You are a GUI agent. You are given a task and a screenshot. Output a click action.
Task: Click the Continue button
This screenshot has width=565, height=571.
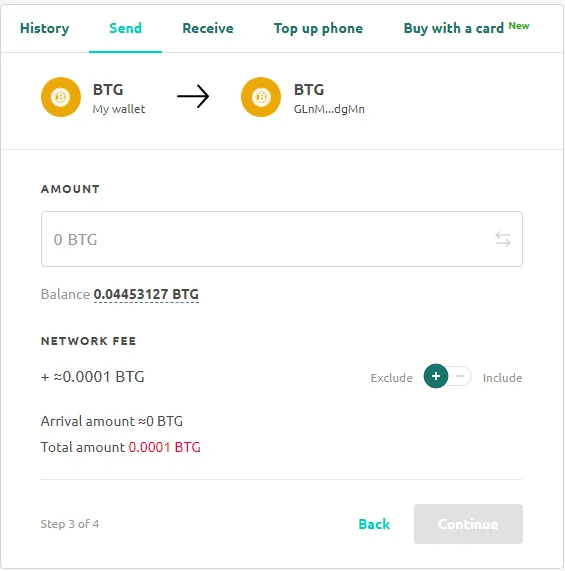468,524
